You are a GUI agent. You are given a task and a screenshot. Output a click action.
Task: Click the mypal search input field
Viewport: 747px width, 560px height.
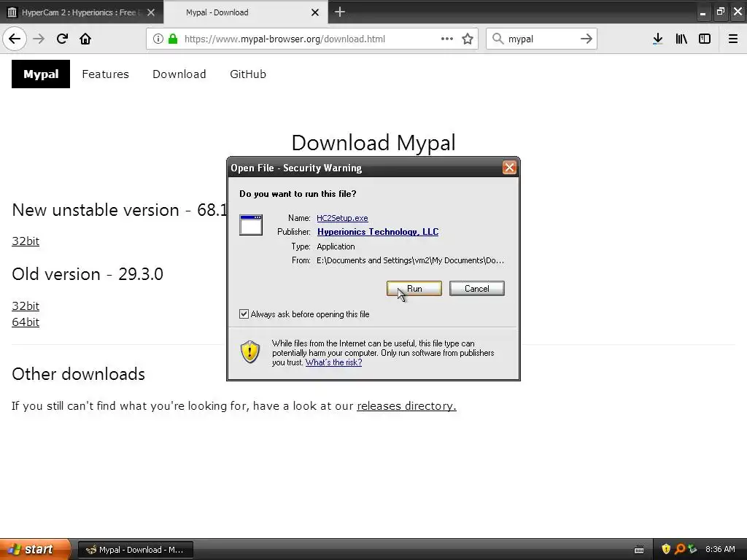(541, 39)
